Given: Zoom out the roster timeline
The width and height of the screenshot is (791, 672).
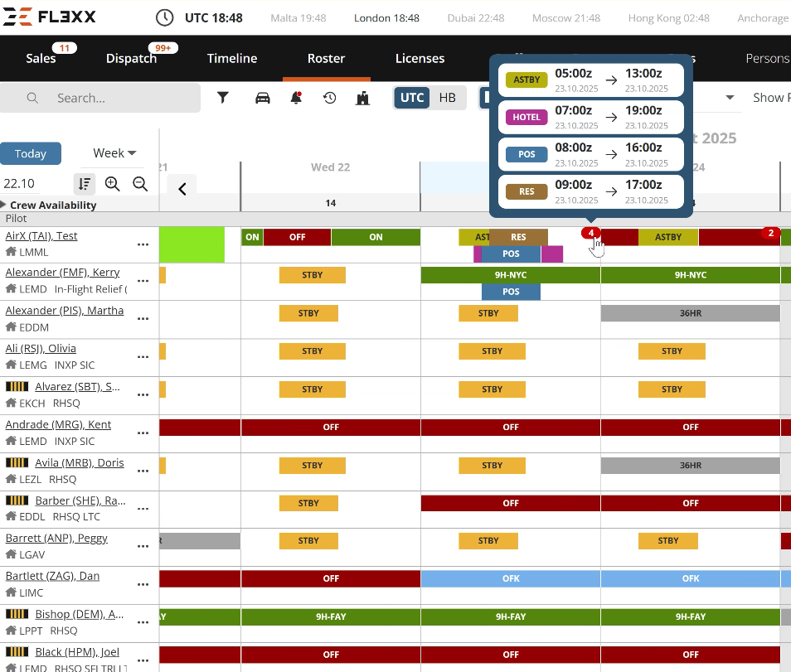Looking at the screenshot, I should (x=140, y=184).
